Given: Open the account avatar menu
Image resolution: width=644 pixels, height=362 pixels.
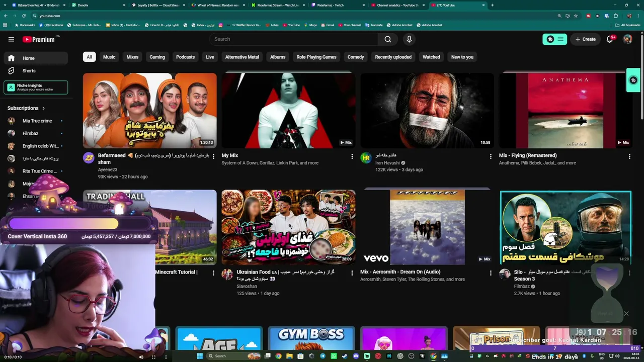Looking at the screenshot, I should coord(627,39).
